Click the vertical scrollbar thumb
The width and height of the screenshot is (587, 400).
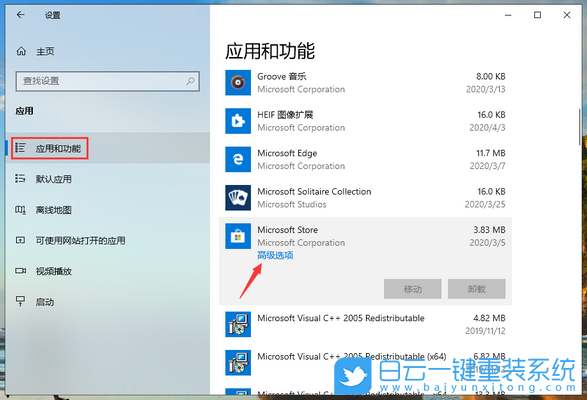click(580, 127)
